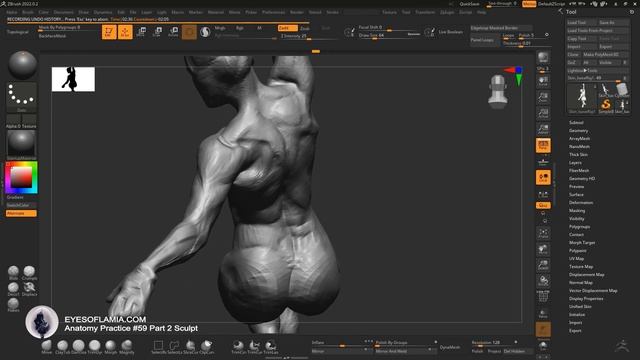Expand the Polygroups section
Screen dimensions: 640x360
click(x=580, y=227)
